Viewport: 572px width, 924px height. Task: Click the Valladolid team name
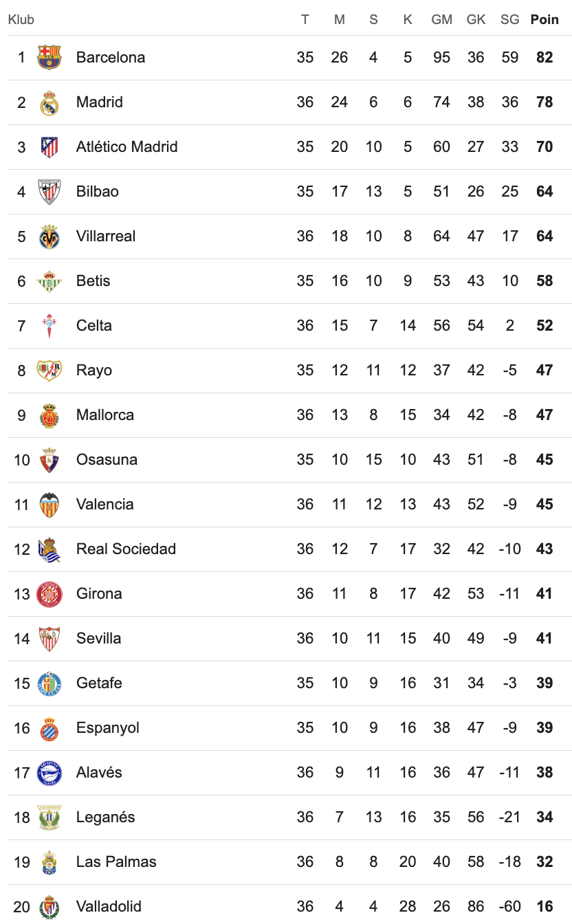109,907
